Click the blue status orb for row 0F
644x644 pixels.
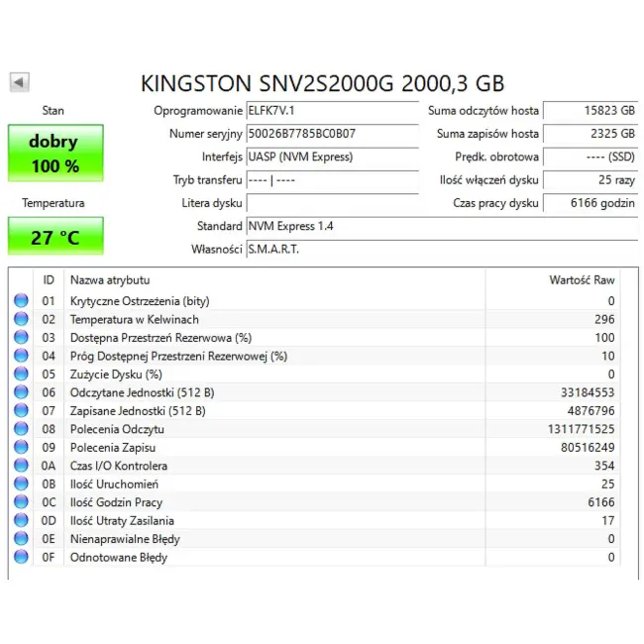click(x=21, y=557)
